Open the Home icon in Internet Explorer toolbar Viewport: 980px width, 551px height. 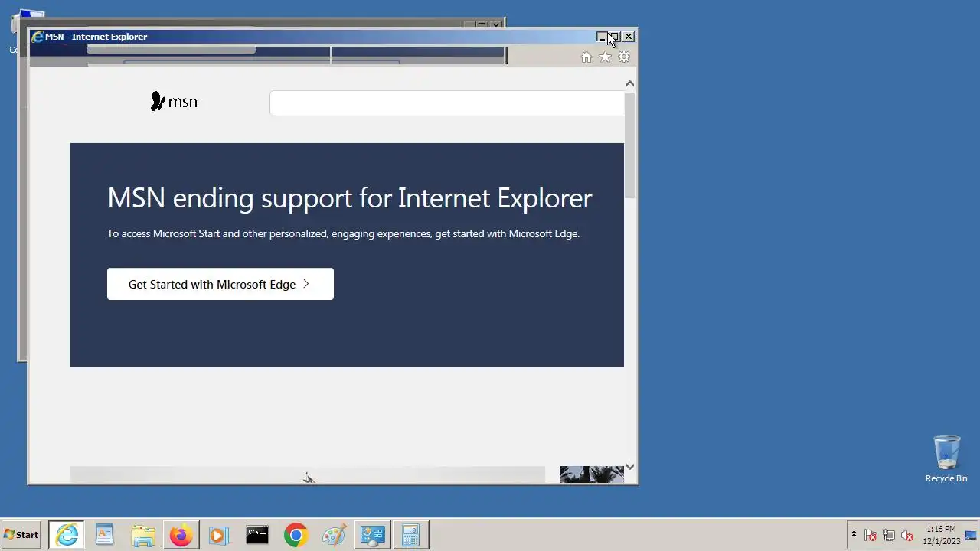coord(586,57)
